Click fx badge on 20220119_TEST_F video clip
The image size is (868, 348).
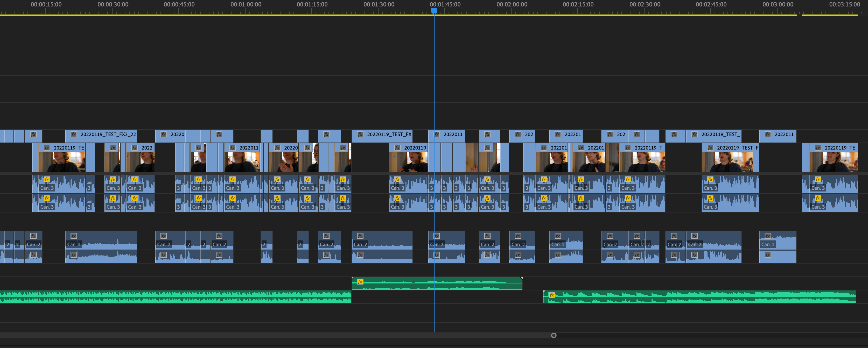(x=710, y=148)
